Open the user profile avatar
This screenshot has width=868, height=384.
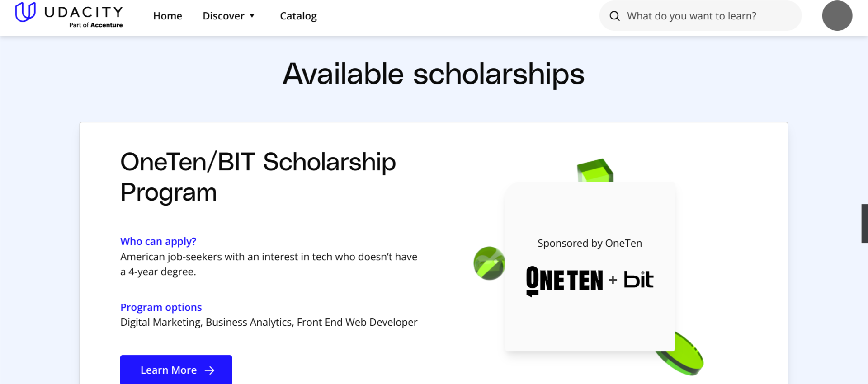pyautogui.click(x=837, y=16)
